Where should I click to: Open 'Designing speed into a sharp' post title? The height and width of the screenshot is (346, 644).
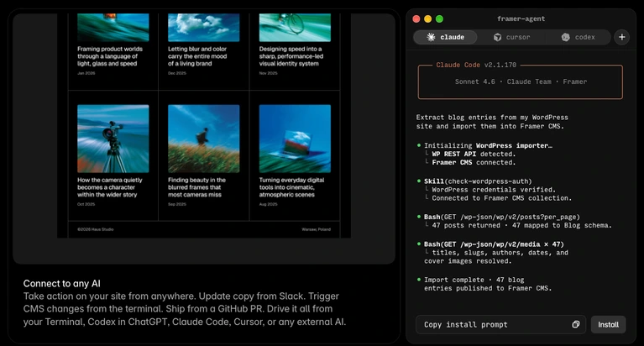click(291, 56)
